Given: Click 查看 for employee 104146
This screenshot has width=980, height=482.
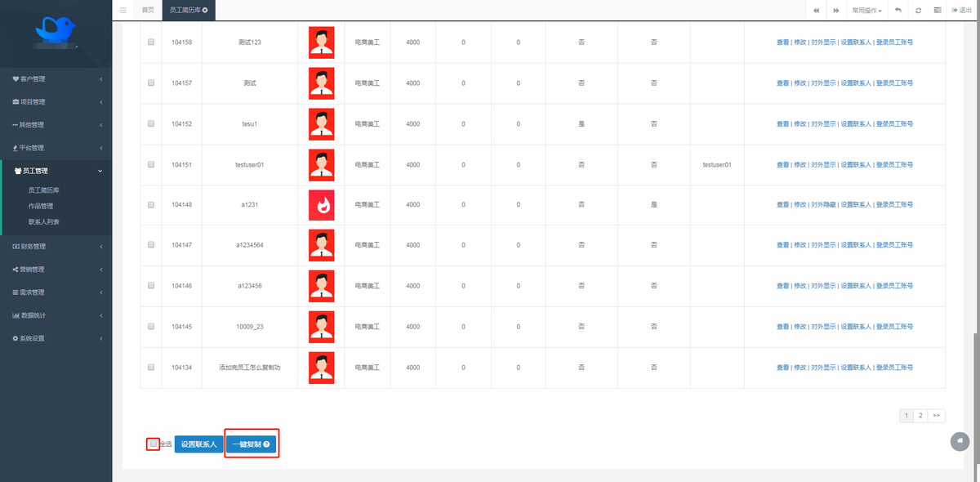Looking at the screenshot, I should click(x=782, y=286).
